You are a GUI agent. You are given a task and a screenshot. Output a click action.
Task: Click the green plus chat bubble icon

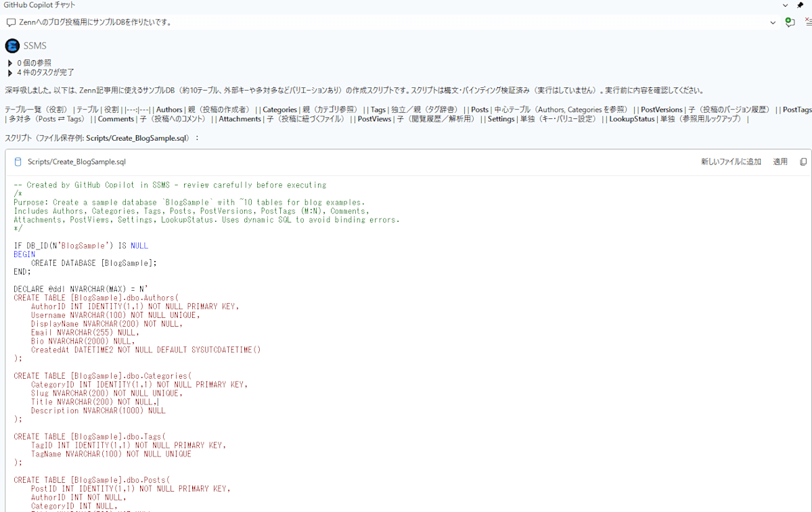[790, 22]
